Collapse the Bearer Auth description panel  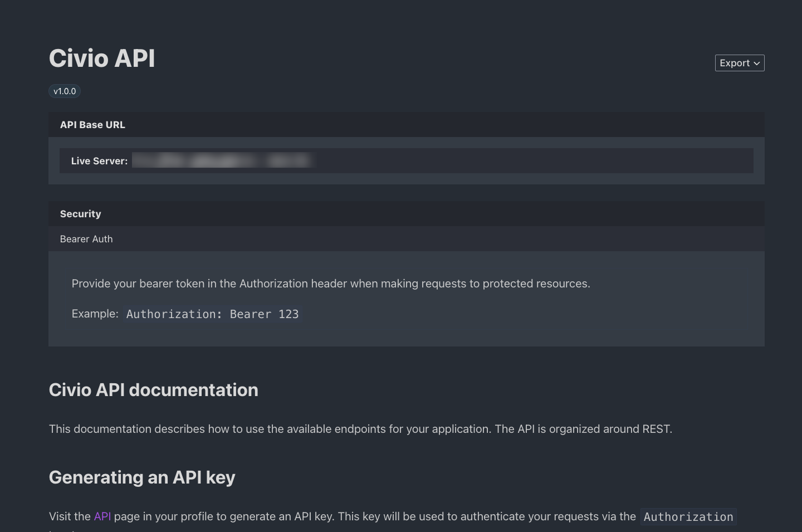tap(86, 239)
